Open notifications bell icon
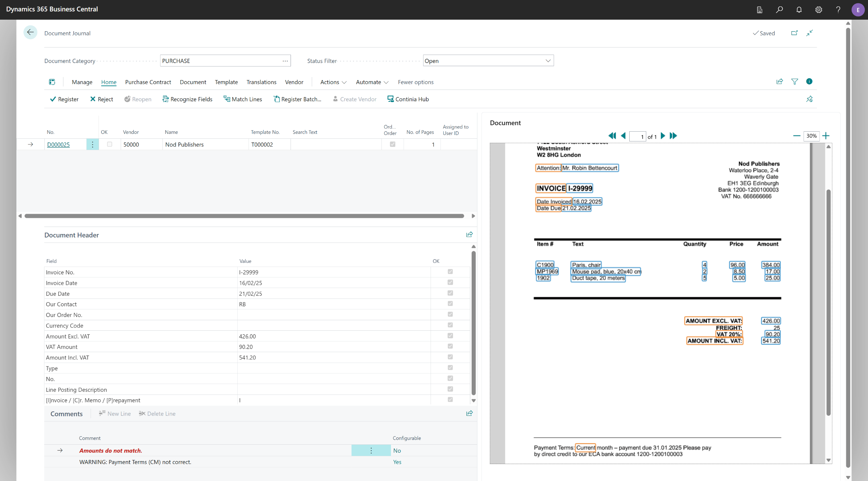This screenshot has width=868, height=481. (799, 10)
